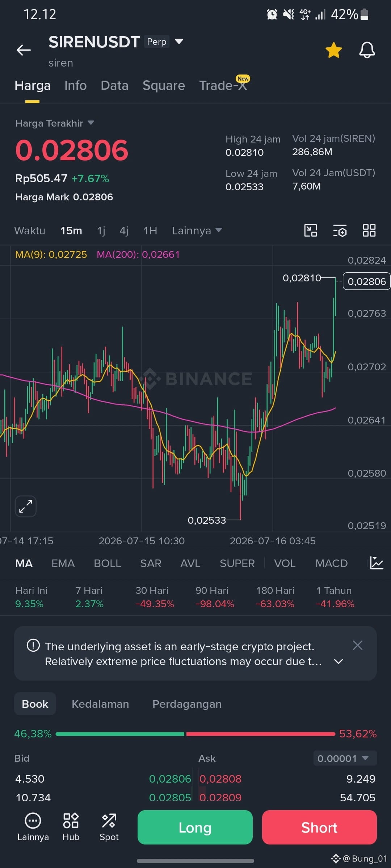Open the price alert bell
The width and height of the screenshot is (391, 868).
(367, 50)
